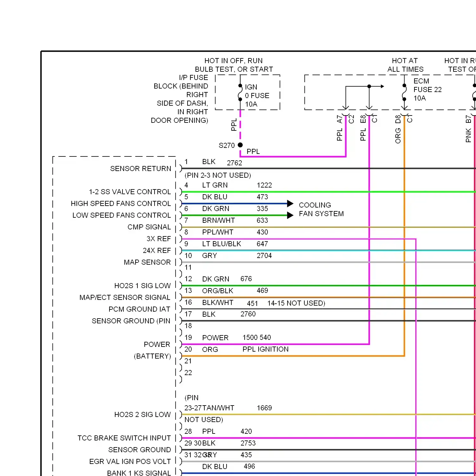476x476 pixels.
Task: Click the "PPL/WHT" wire color
Action: [x=218, y=232]
